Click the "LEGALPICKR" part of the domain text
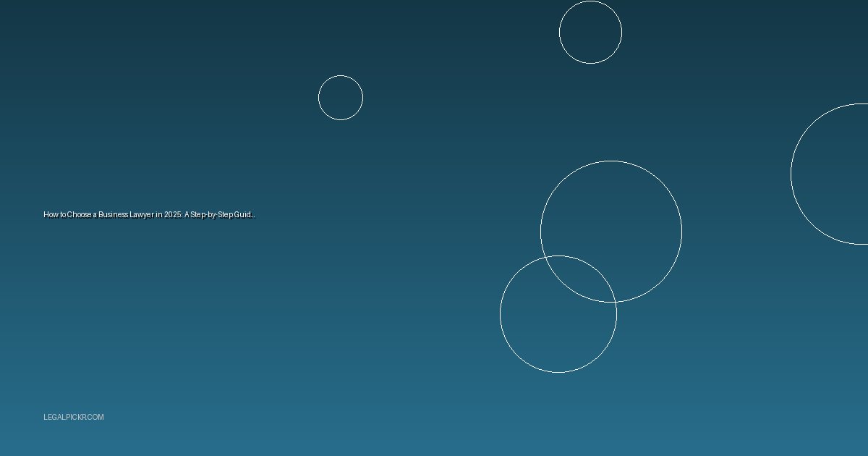 (64, 418)
